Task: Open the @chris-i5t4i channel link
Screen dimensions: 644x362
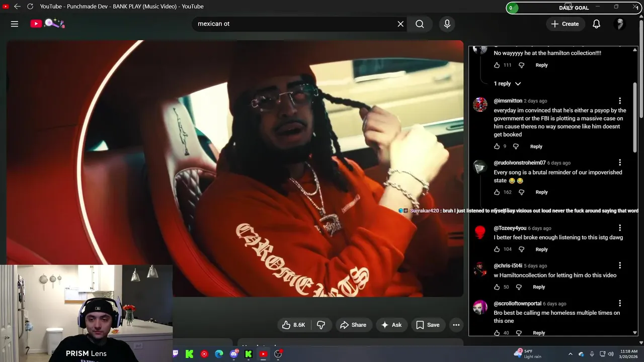Action: (508, 265)
